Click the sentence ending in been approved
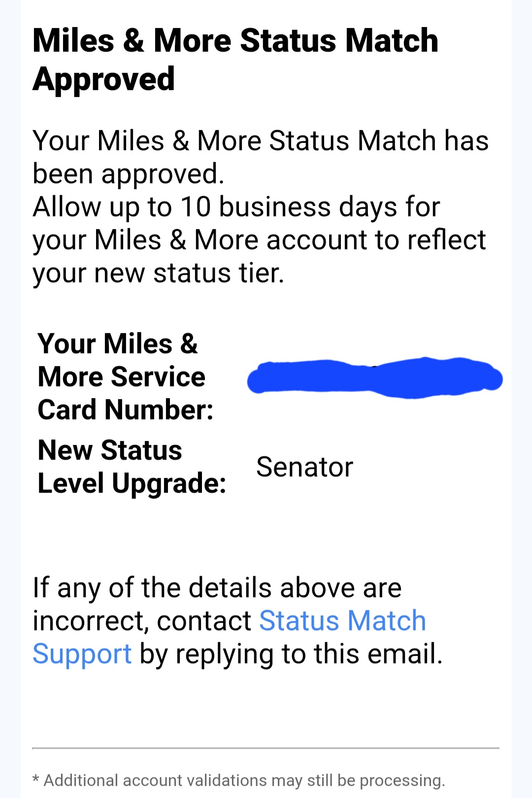This screenshot has width=532, height=798. click(x=128, y=174)
